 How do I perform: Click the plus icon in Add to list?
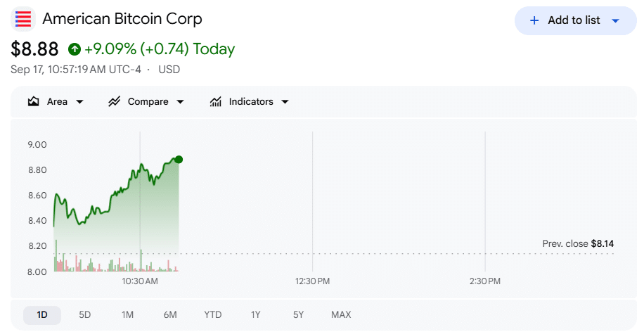534,20
